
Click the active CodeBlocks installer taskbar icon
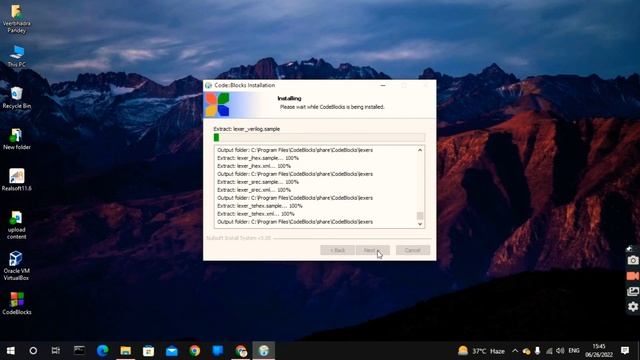tap(264, 351)
